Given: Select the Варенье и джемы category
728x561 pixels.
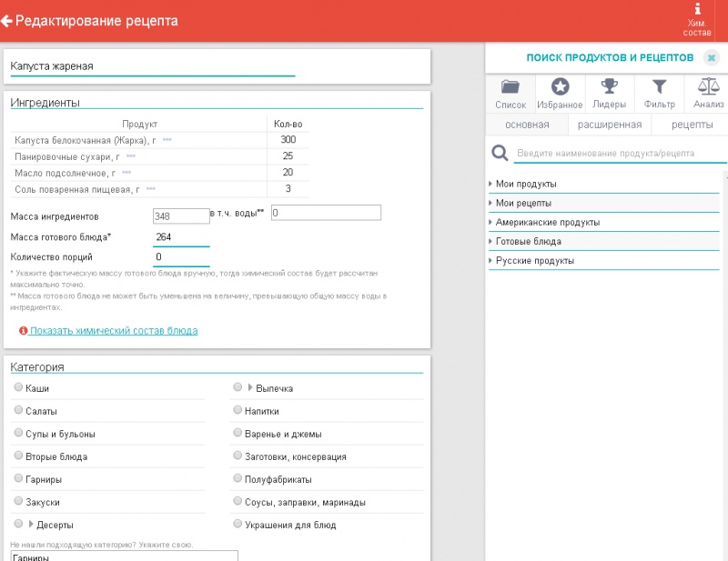Looking at the screenshot, I should (238, 433).
